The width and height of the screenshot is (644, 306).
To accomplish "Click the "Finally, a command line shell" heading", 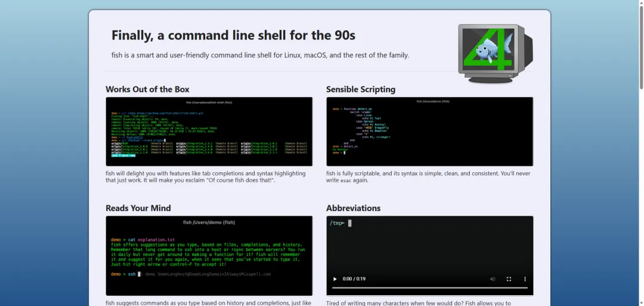I will pos(233,35).
